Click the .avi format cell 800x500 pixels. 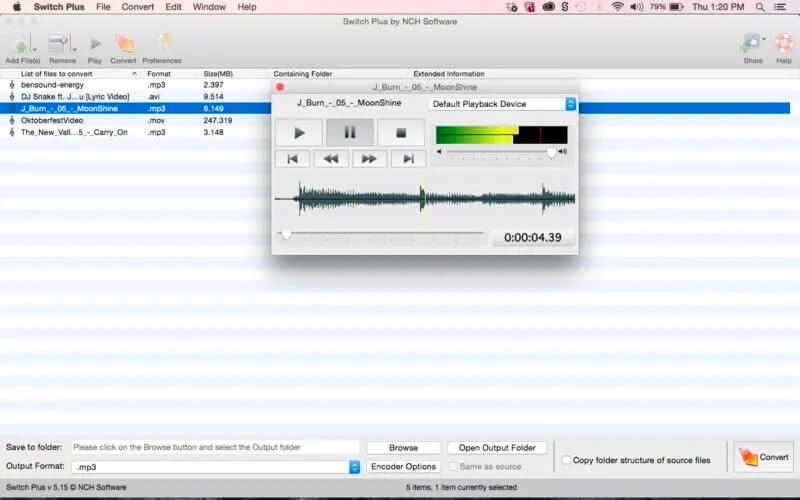click(x=154, y=96)
